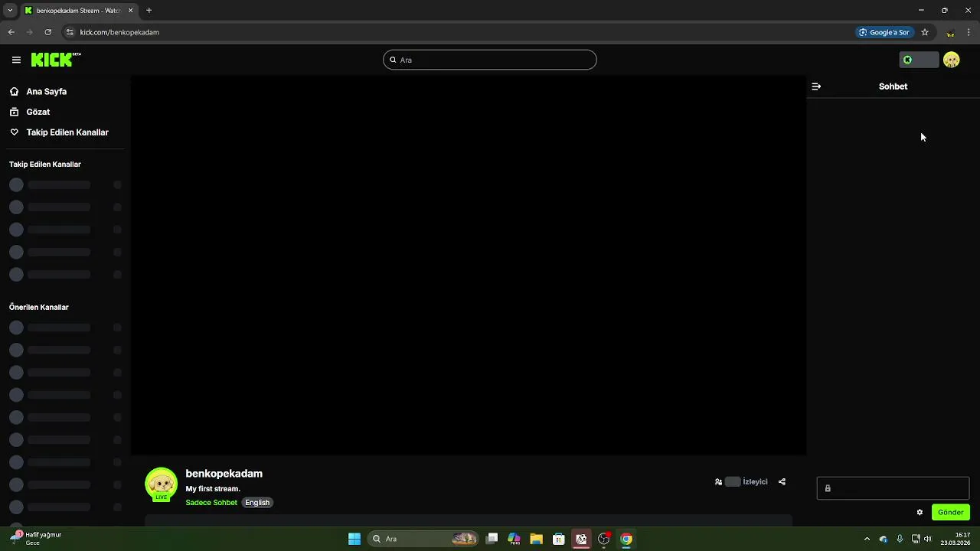Screen dimensions: 980x551
Task: Share the stream via share icon
Action: [782, 482]
